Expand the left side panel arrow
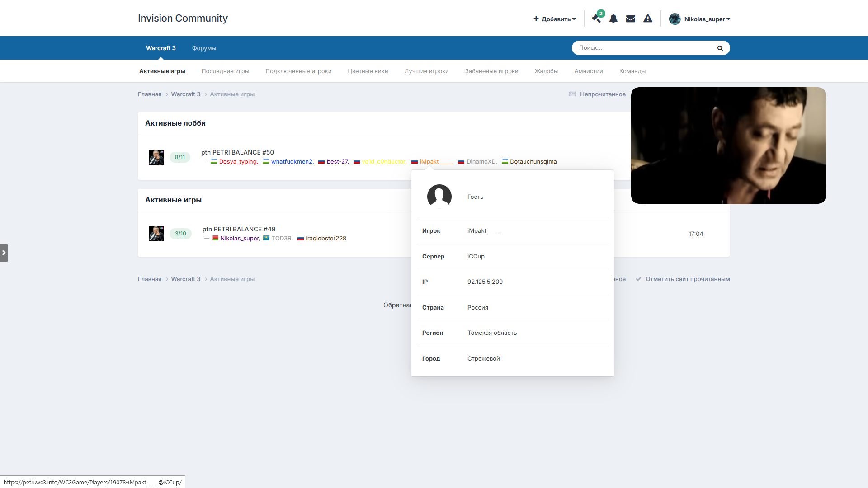Viewport: 868px width, 488px height. pyautogui.click(x=4, y=253)
